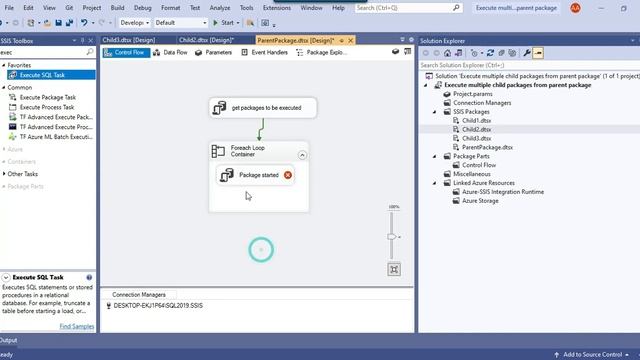Click the Find Samples link

[77, 326]
